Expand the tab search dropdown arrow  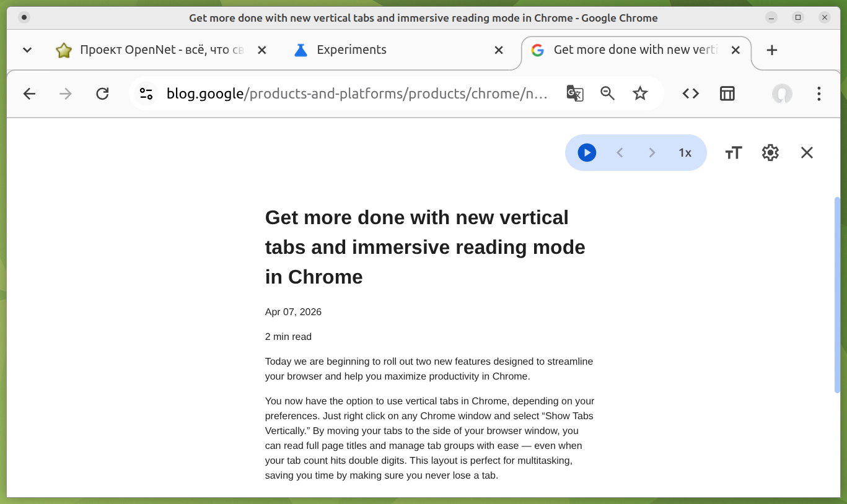point(27,50)
